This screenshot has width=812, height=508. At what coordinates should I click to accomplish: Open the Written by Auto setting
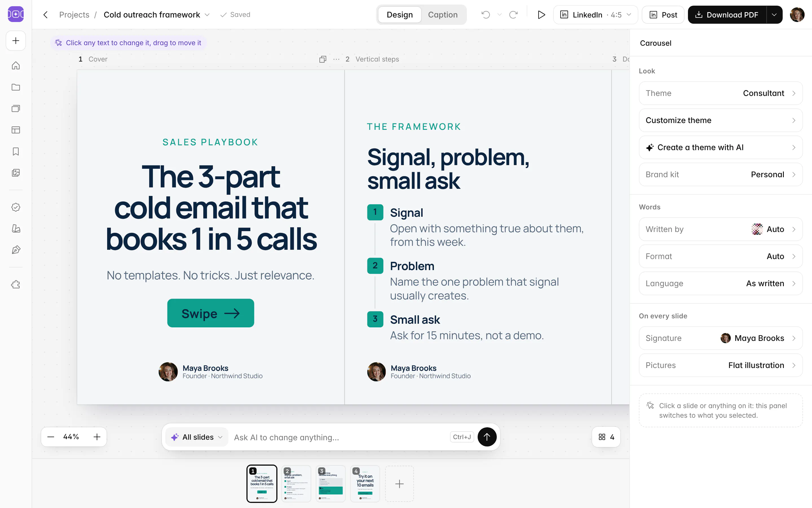(720, 229)
